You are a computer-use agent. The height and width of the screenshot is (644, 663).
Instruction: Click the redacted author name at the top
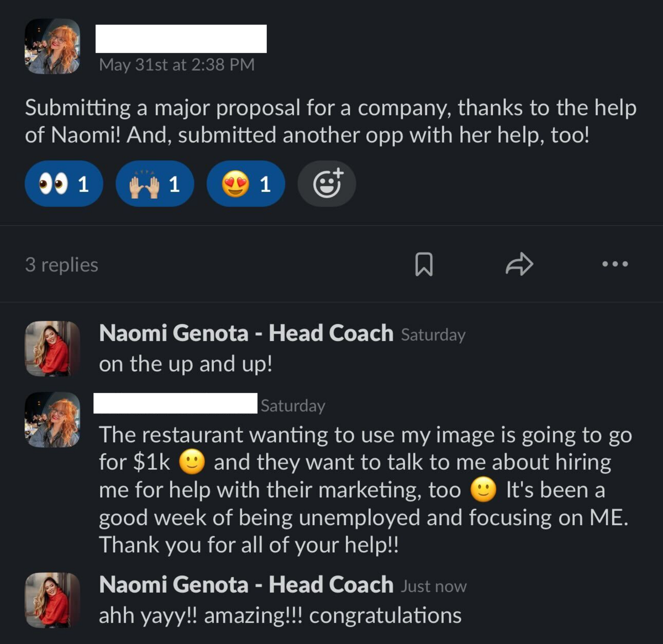click(181, 39)
